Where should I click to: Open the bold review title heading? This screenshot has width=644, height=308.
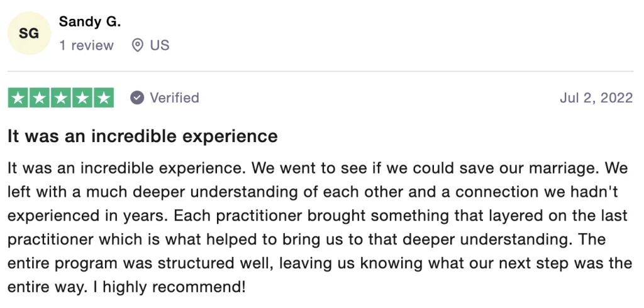(143, 136)
